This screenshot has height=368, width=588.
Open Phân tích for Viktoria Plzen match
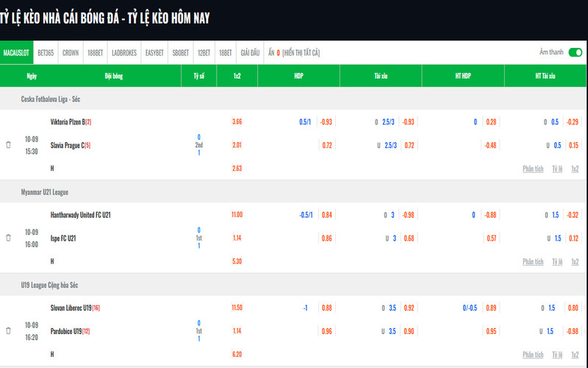click(533, 169)
